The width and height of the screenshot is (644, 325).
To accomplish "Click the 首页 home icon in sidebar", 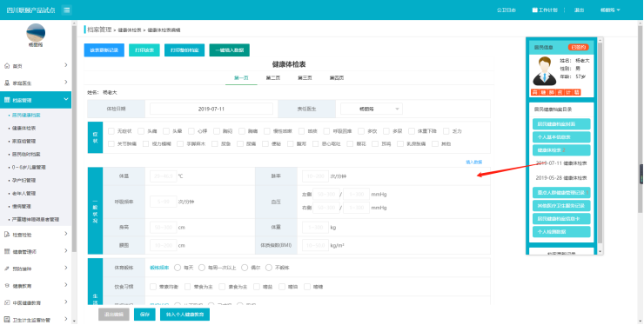I will point(7,66).
